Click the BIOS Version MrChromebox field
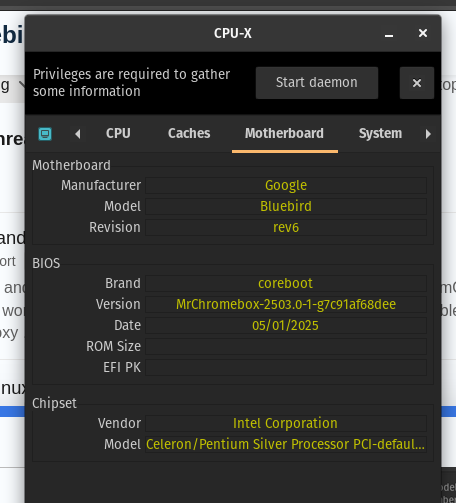Screen dimensions: 456x503 point(286,305)
